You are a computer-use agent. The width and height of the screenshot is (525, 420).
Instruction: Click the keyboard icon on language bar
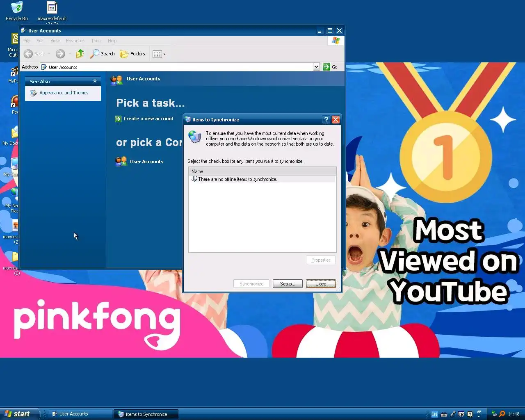[x=444, y=414]
